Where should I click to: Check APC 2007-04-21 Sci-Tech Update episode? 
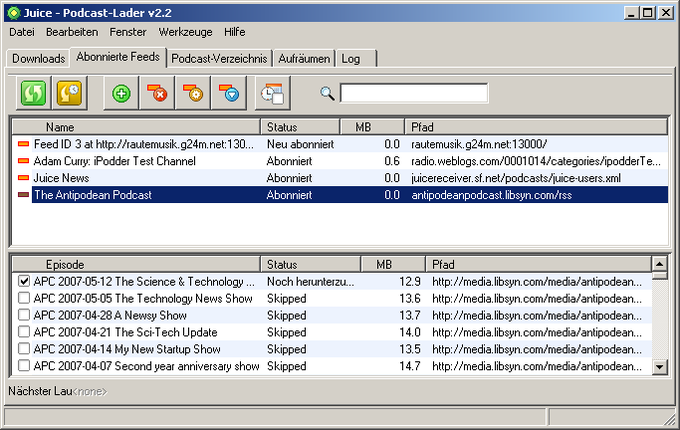[x=24, y=332]
